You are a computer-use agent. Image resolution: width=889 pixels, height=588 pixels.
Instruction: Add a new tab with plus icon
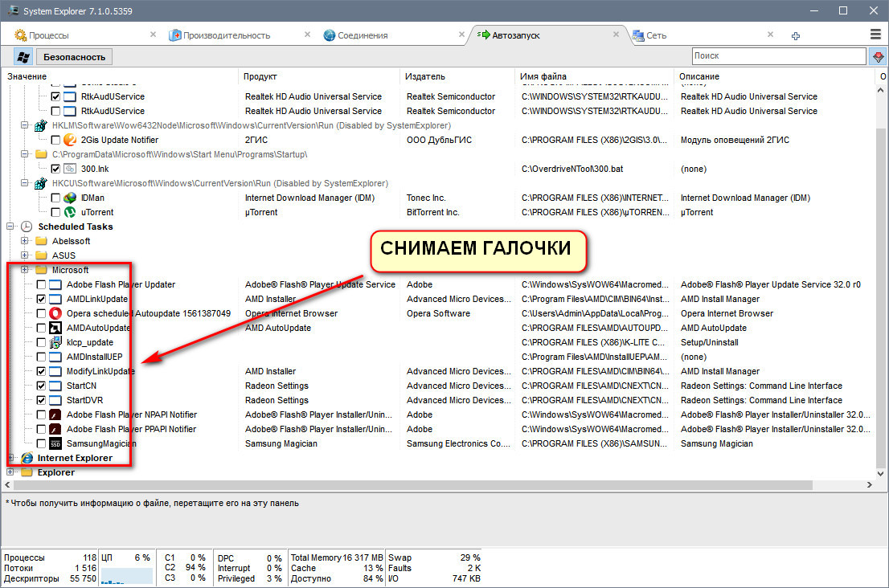coord(796,35)
